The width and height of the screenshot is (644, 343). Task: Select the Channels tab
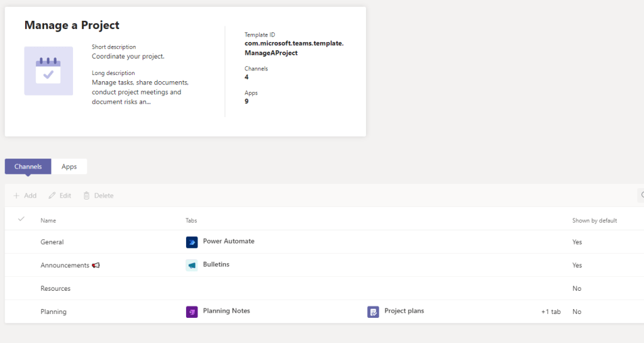pyautogui.click(x=28, y=167)
